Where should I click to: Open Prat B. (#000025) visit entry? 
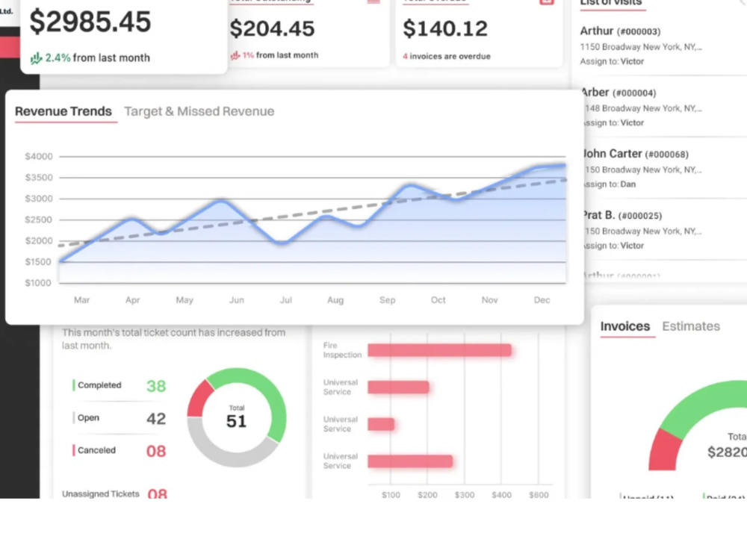665,229
